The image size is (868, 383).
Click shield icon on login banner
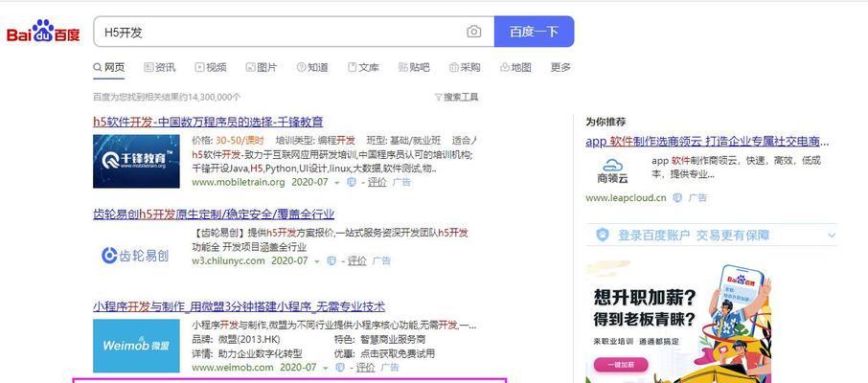tap(603, 236)
